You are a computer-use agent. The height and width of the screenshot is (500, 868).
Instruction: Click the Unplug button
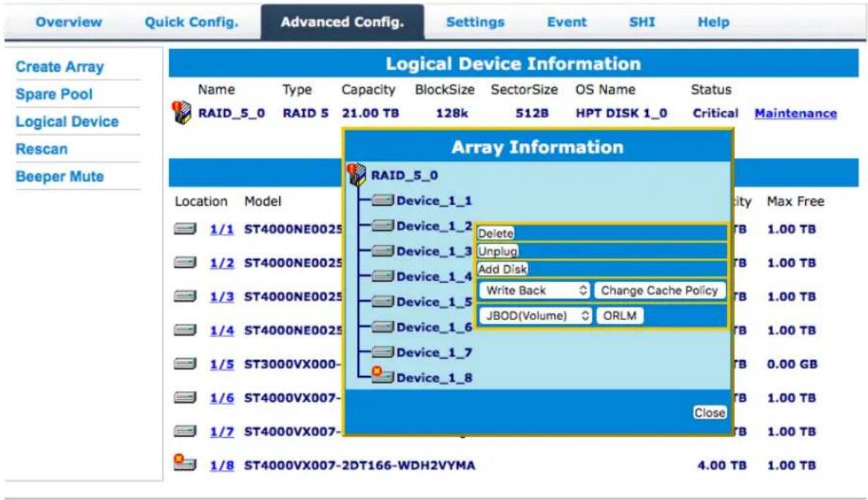(498, 251)
